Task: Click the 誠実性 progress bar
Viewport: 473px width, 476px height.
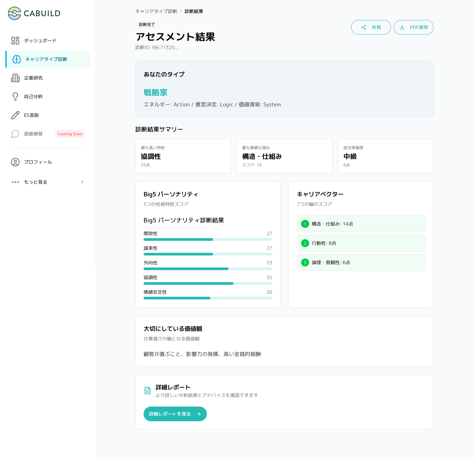Action: click(x=208, y=254)
